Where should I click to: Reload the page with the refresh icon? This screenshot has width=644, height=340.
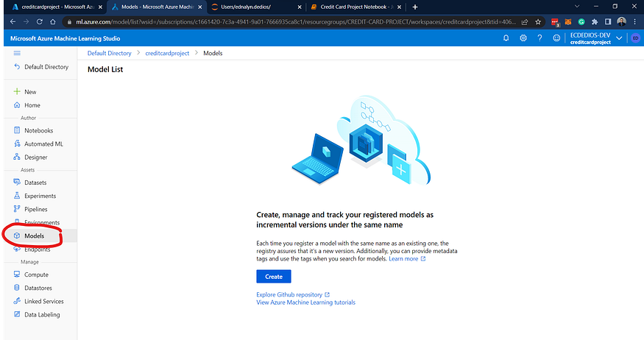[40, 22]
